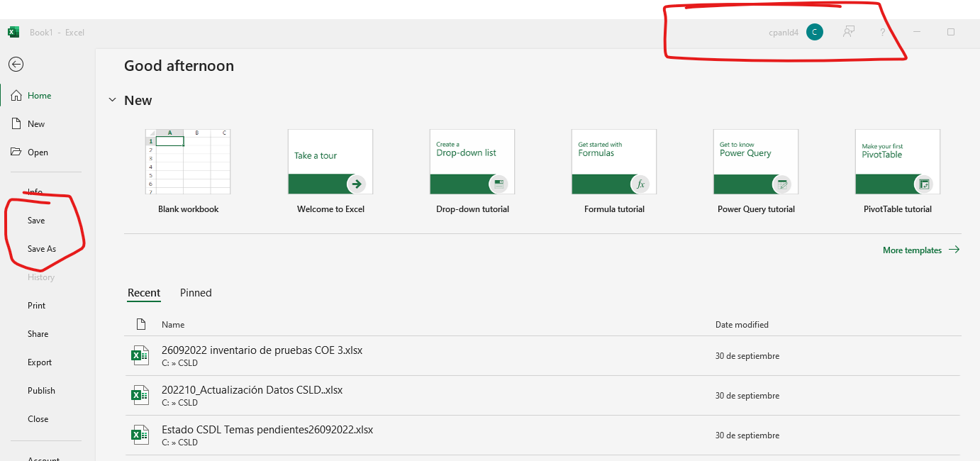The width and height of the screenshot is (980, 461).
Task: Open the Share option in sidebar
Action: tap(38, 334)
